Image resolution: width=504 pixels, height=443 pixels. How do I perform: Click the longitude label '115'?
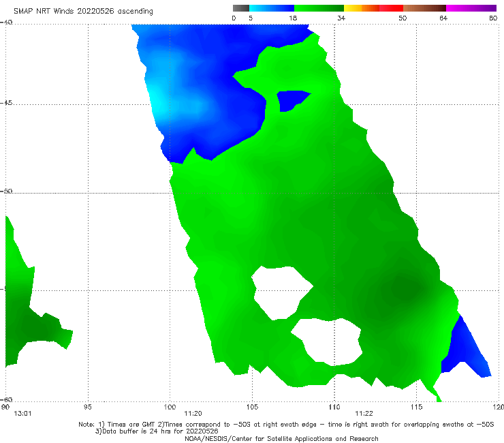pyautogui.click(x=417, y=408)
